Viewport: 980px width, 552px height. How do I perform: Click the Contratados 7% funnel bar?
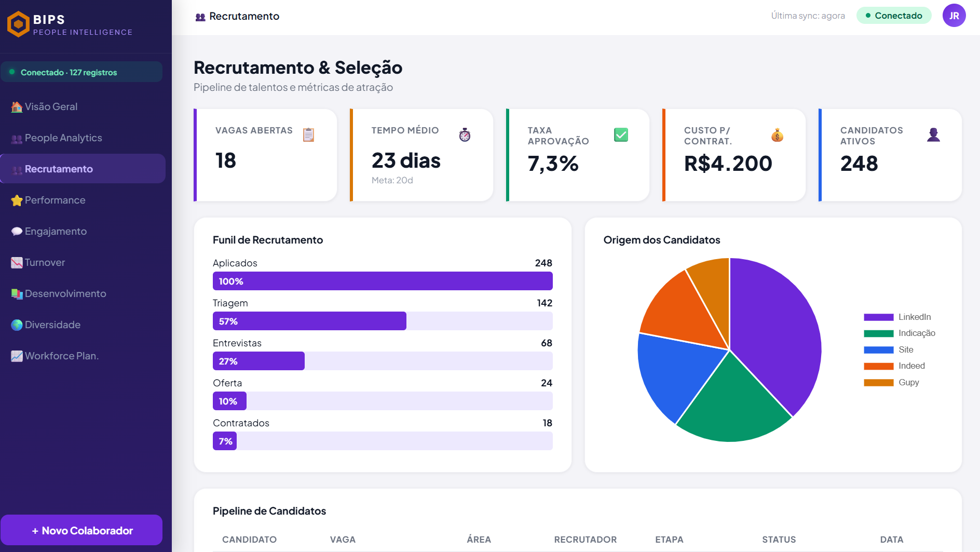tap(225, 441)
